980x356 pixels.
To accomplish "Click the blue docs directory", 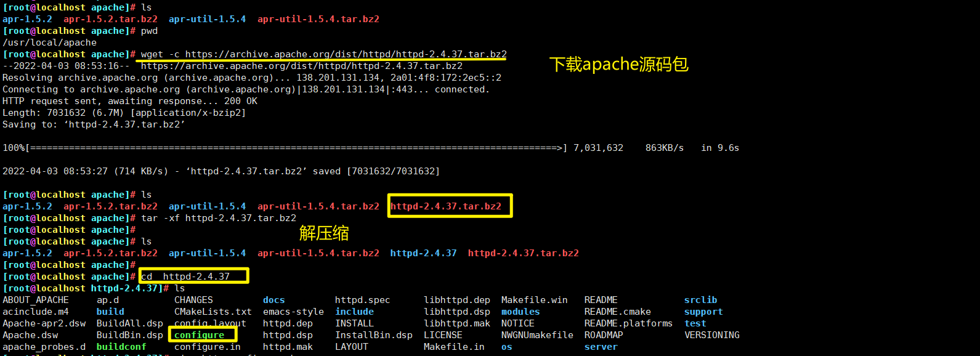I will click(274, 300).
